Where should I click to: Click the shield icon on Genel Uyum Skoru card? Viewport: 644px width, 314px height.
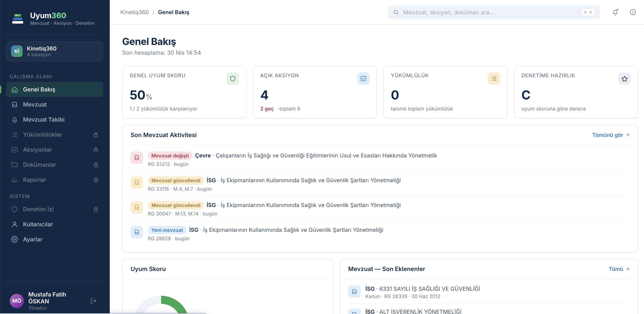tap(233, 79)
